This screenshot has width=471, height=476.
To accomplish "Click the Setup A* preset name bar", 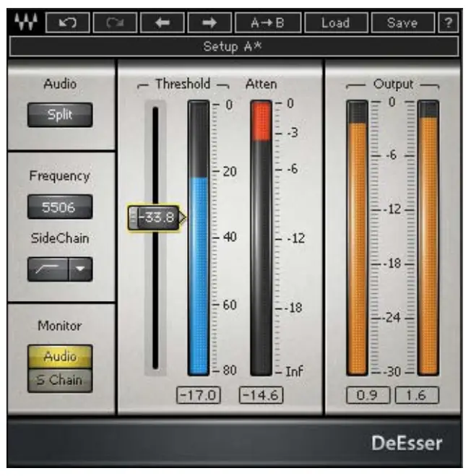I will tap(234, 46).
